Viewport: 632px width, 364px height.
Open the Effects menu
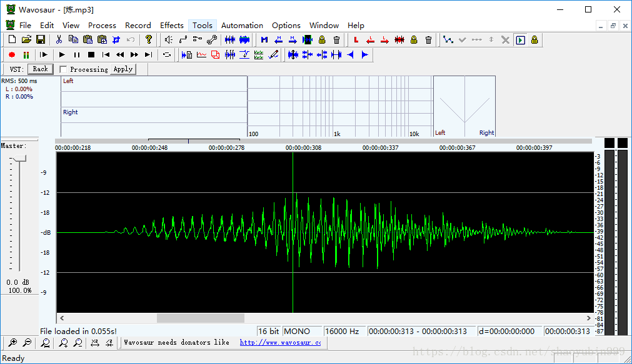click(x=172, y=26)
